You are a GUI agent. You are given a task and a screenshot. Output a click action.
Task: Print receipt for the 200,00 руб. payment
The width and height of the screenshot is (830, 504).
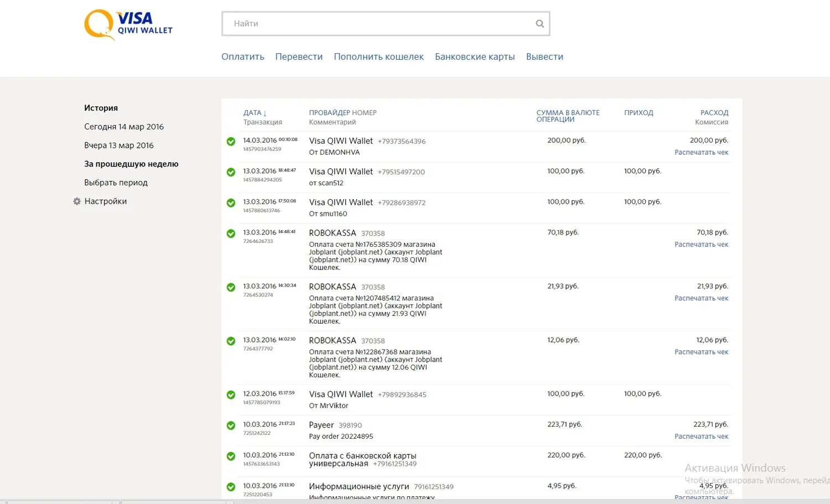(701, 152)
